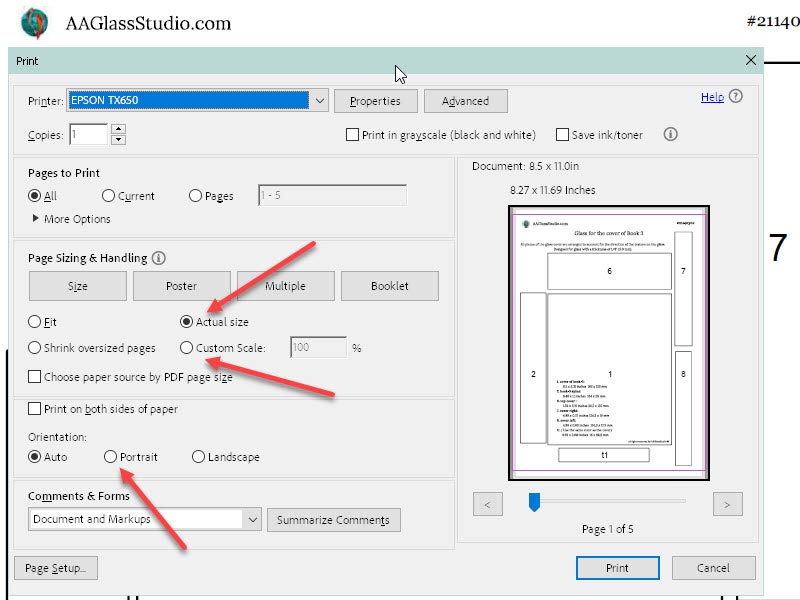800x600 pixels.
Task: Click Page Sizing & Handling info icon
Action: [159, 258]
